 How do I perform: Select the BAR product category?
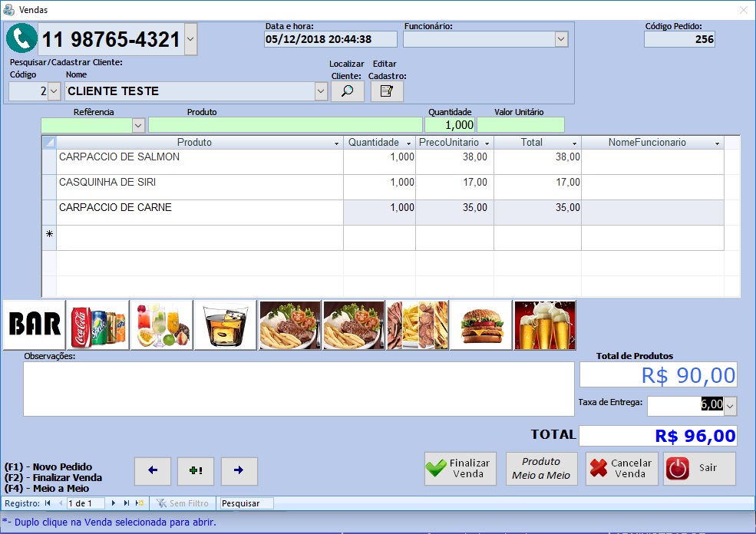33,325
